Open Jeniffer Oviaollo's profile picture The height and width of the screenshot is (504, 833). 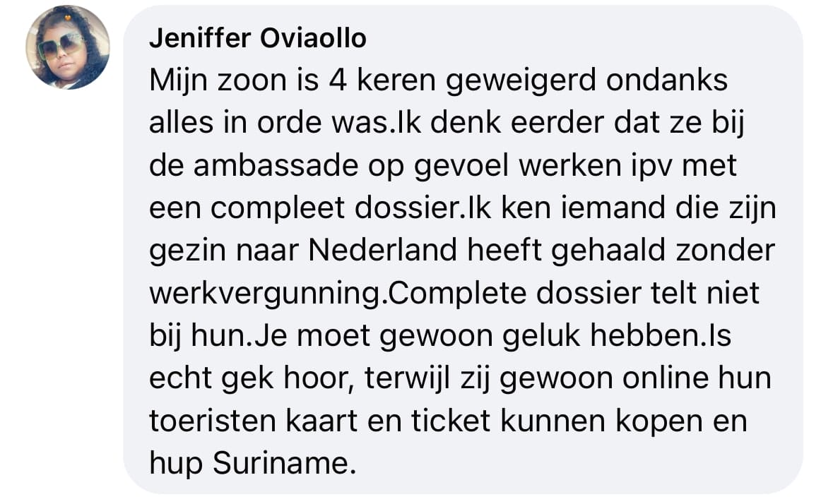(68, 47)
